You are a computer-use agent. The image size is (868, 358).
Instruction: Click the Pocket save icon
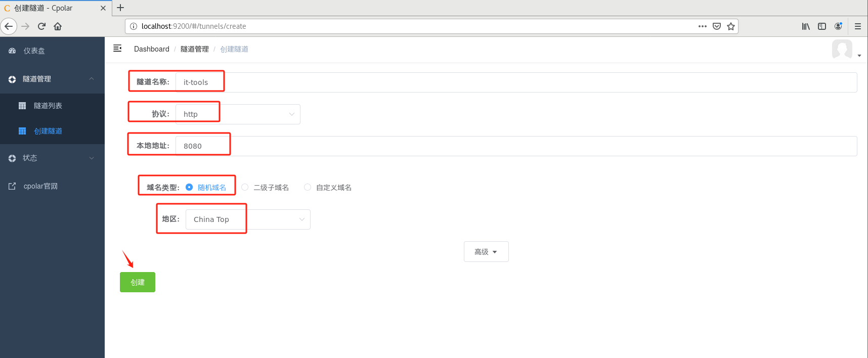pyautogui.click(x=717, y=26)
